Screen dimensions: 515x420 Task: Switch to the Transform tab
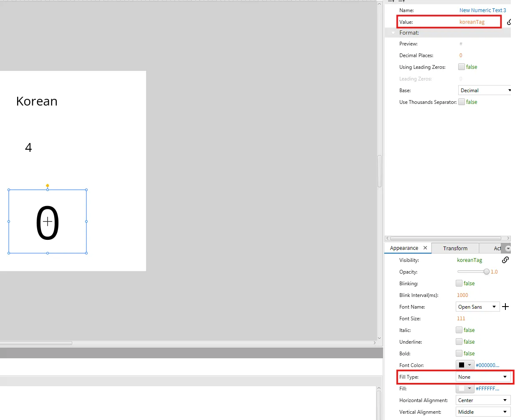tap(455, 248)
